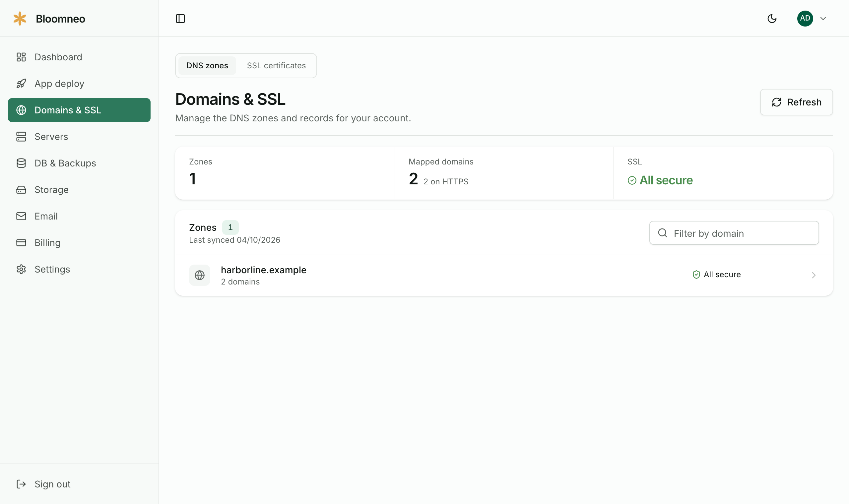Switch to the DNS zones tab
Screen dimensions: 849x504
[207, 66]
